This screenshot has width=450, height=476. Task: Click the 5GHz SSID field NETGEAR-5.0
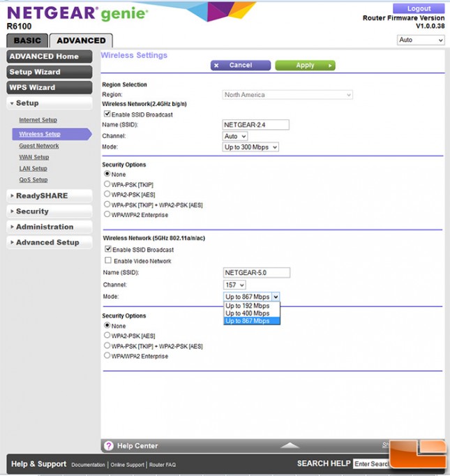pos(257,273)
